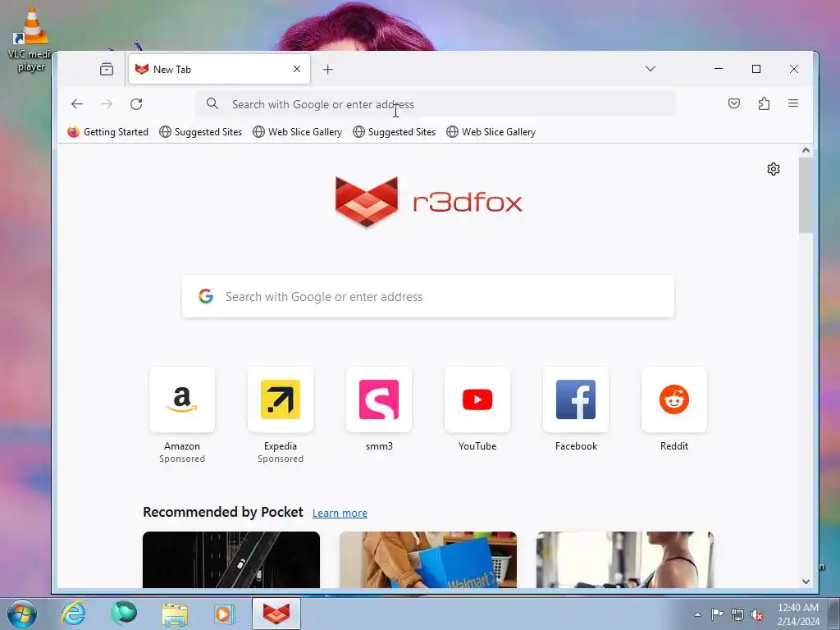Reload the current page
840x630 pixels.
point(136,104)
